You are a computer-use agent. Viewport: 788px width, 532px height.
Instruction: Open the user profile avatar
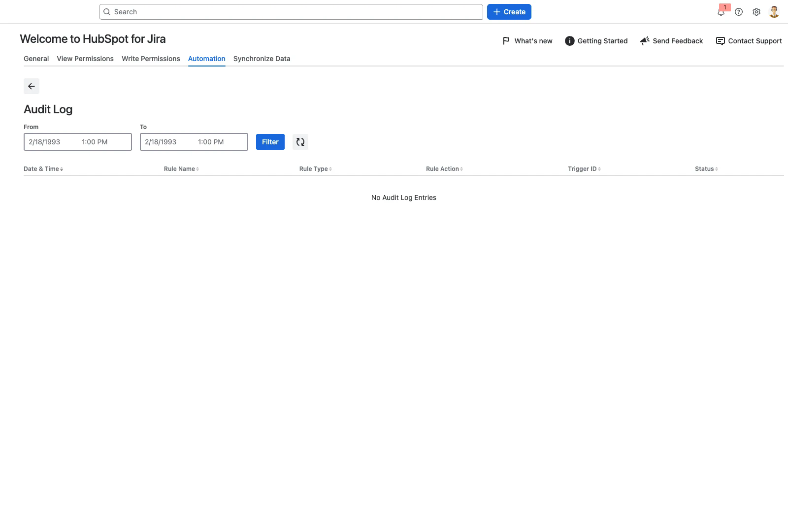click(x=774, y=12)
